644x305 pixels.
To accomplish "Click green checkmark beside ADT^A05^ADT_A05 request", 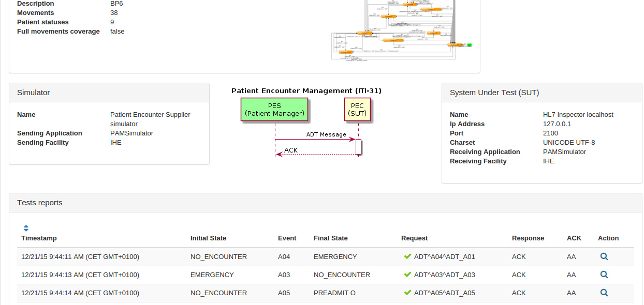I will (407, 293).
